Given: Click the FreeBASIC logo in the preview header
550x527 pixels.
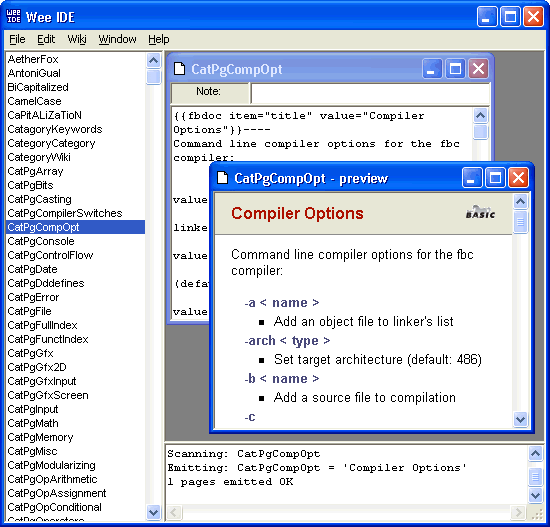Looking at the screenshot, I should [480, 212].
